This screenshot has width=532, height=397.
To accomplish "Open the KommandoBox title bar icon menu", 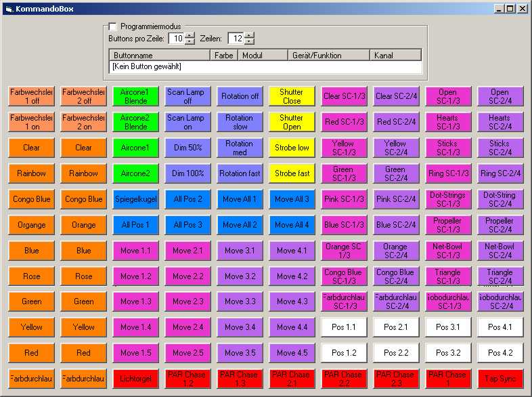I will coord(9,9).
